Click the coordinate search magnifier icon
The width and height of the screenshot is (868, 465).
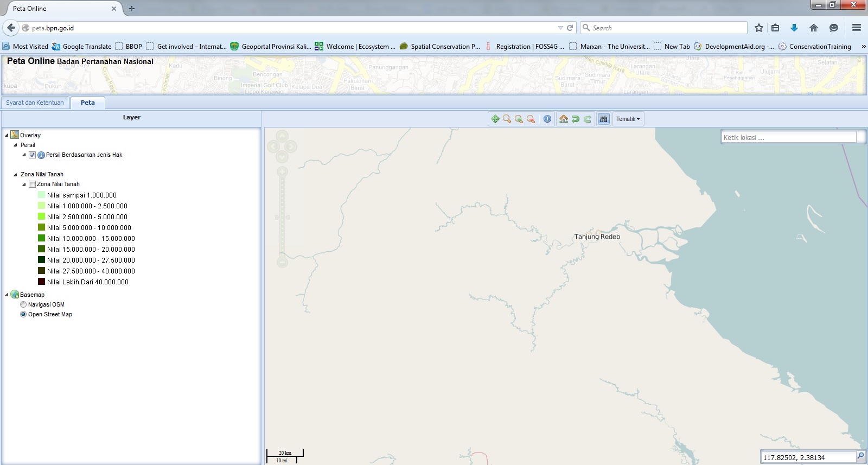tap(860, 456)
